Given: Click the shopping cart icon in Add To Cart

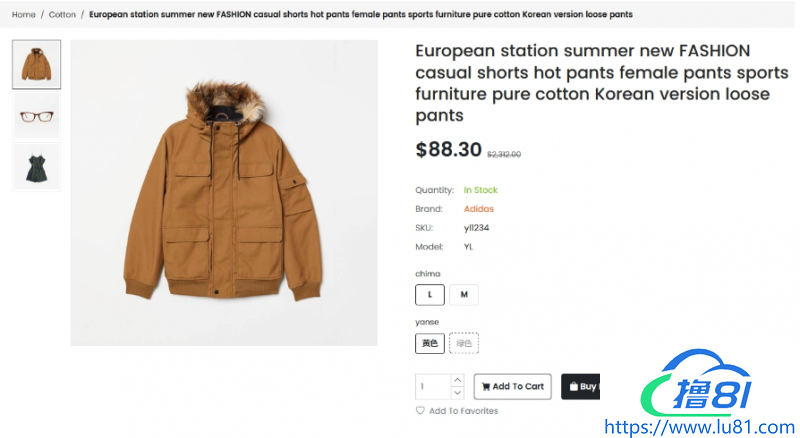Looking at the screenshot, I should tap(486, 387).
